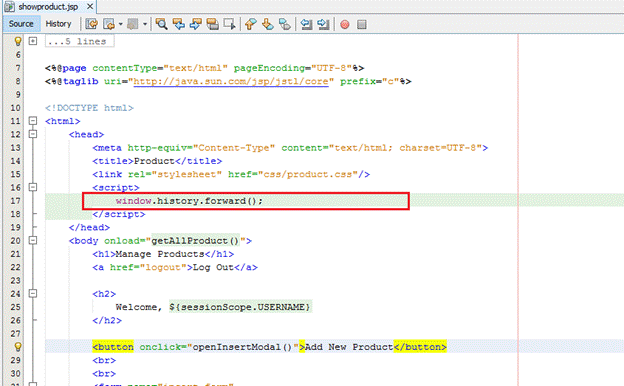Click the greyed navigate Forward icon
Screen dimensions: 624x386
coord(133,24)
